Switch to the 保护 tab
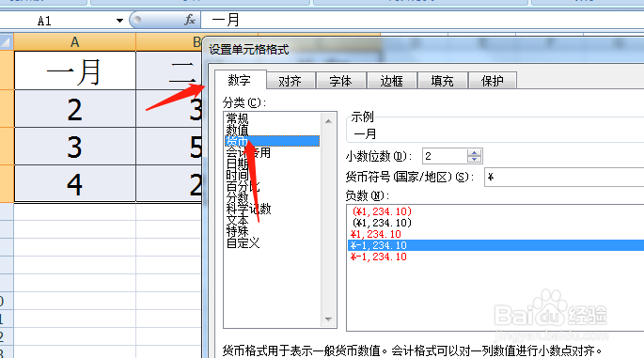 (x=493, y=81)
